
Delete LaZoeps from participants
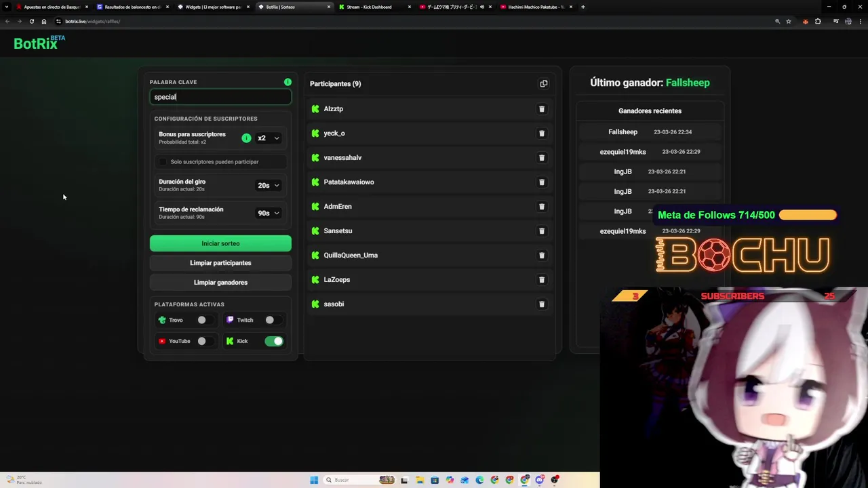[541, 280]
